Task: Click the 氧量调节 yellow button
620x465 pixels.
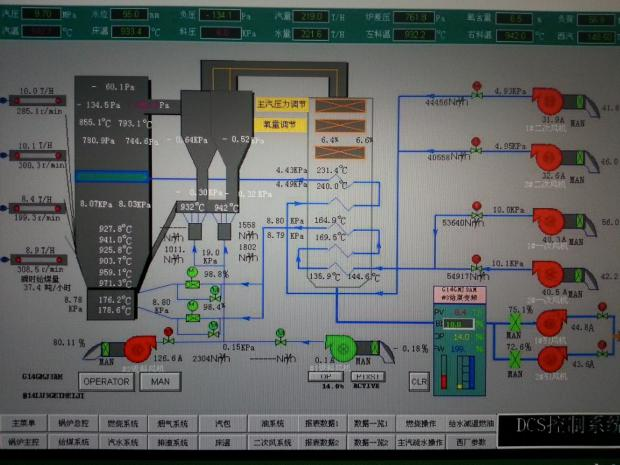Action: pyautogui.click(x=280, y=125)
